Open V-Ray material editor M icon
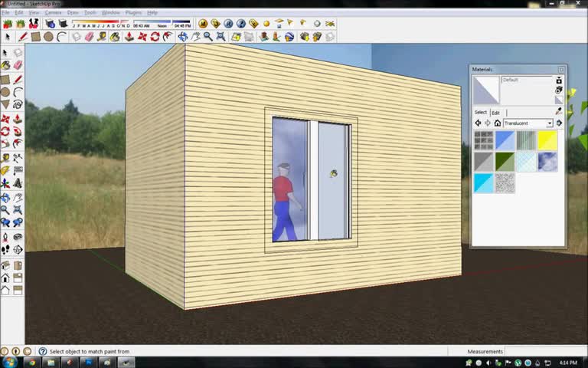This screenshot has height=368, width=588. coord(203,24)
